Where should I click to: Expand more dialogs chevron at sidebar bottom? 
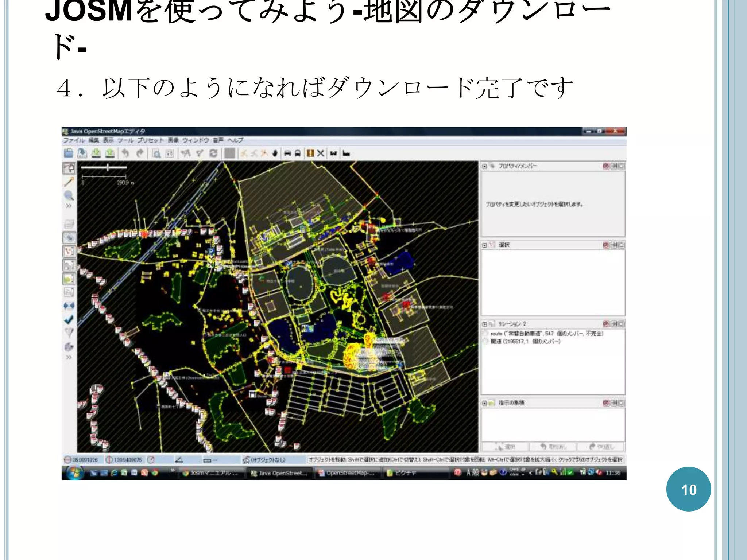69,357
